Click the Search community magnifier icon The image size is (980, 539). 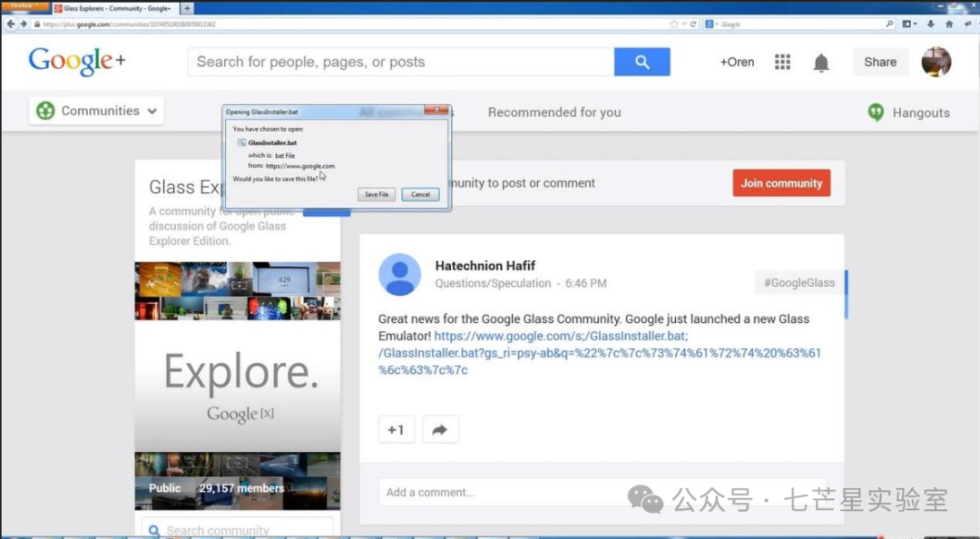tap(153, 531)
